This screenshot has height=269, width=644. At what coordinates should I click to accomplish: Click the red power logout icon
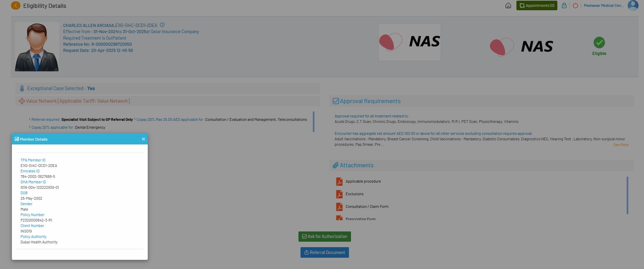[x=575, y=6]
